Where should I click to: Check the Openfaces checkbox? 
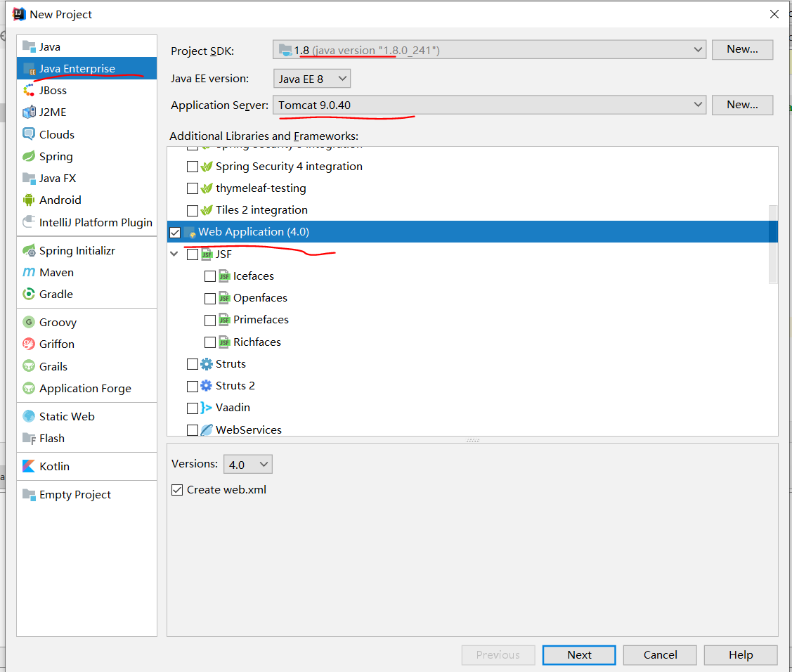[209, 299]
